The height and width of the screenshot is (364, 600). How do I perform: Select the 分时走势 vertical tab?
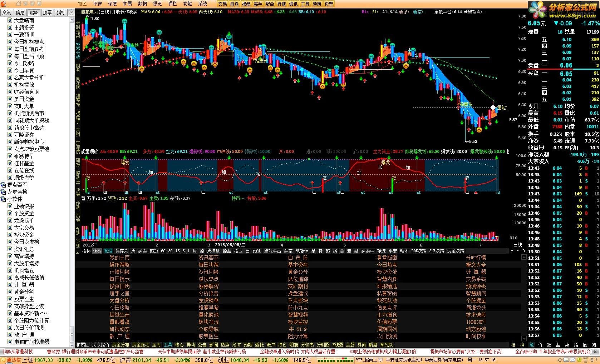(x=78, y=29)
